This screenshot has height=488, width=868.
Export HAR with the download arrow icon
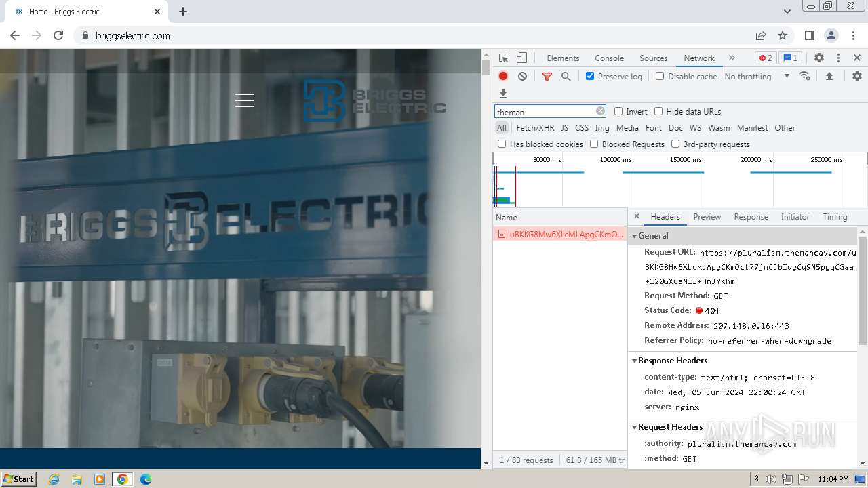click(503, 94)
